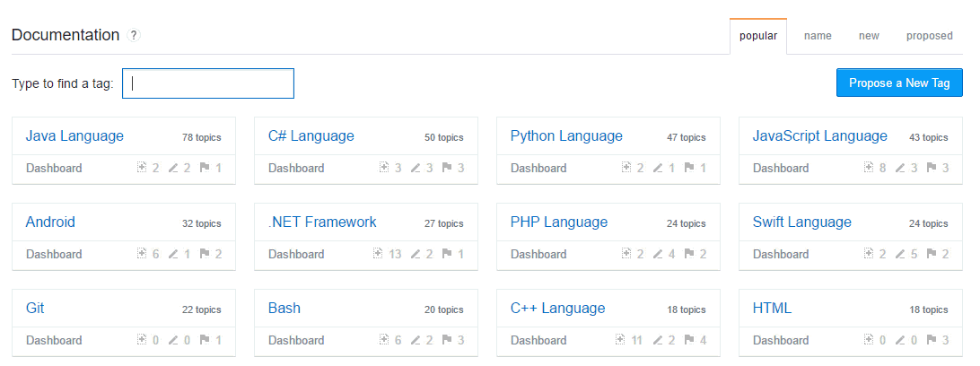Click the flag icon in C++ Language card
This screenshot has width=980, height=366.
688,340
